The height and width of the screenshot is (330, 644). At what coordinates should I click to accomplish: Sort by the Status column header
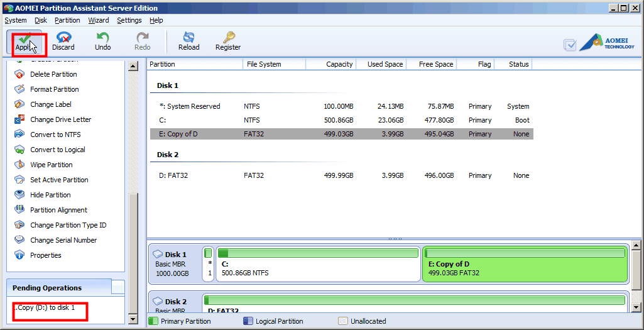pyautogui.click(x=513, y=64)
